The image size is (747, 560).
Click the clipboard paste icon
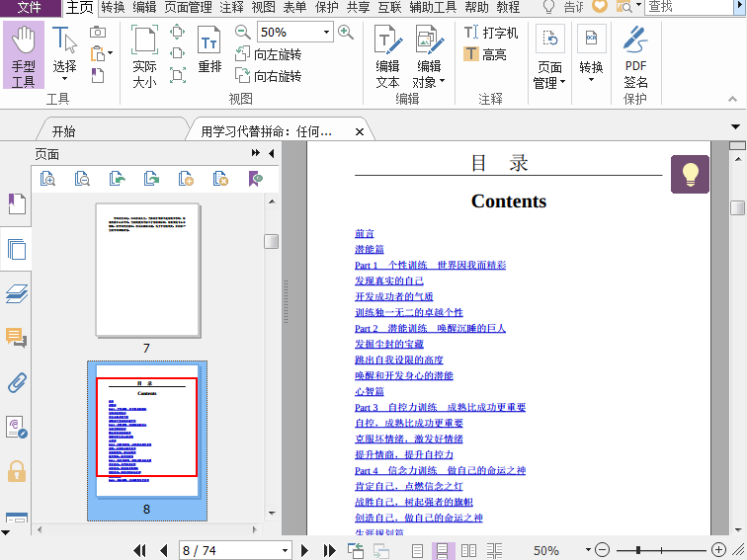pos(98,53)
